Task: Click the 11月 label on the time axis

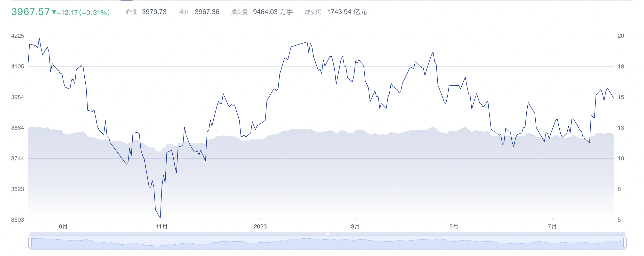Action: 162,226
